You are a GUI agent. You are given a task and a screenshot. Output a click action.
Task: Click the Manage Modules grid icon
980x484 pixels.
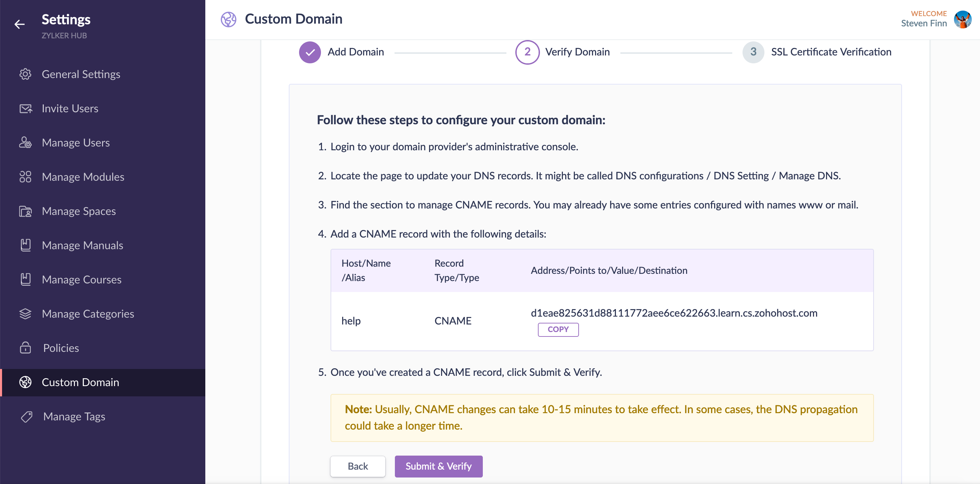(x=25, y=177)
